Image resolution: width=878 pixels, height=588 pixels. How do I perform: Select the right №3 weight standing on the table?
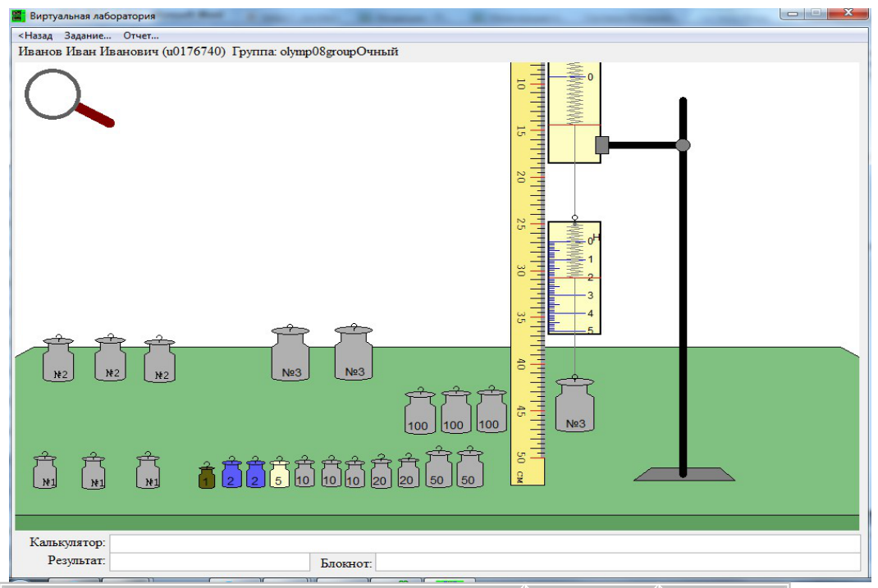pyautogui.click(x=354, y=353)
